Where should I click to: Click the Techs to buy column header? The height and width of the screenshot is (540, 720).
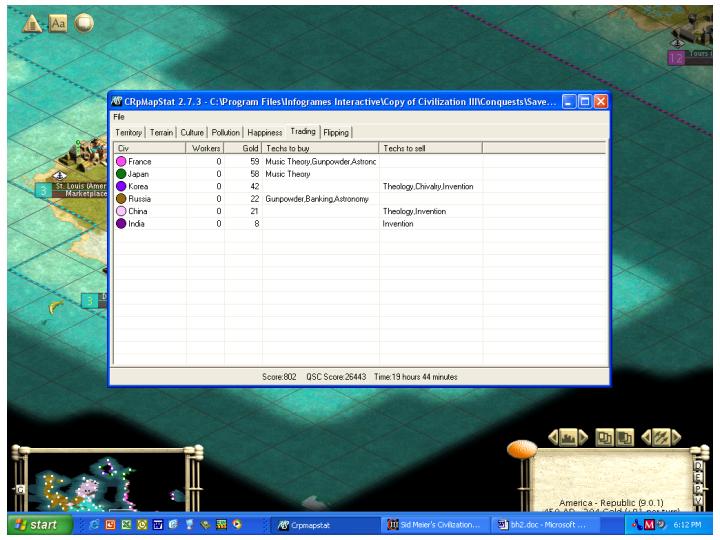(x=320, y=148)
